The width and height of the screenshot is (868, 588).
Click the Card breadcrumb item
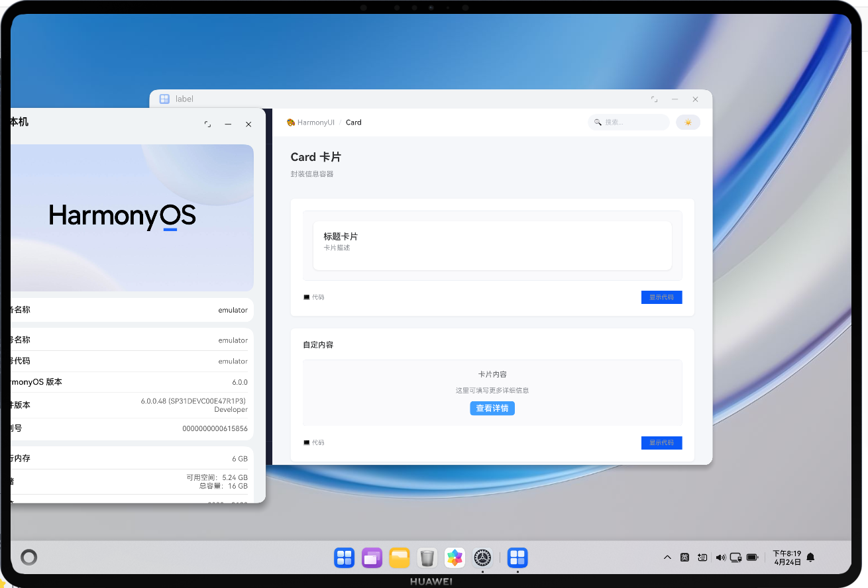tap(354, 122)
